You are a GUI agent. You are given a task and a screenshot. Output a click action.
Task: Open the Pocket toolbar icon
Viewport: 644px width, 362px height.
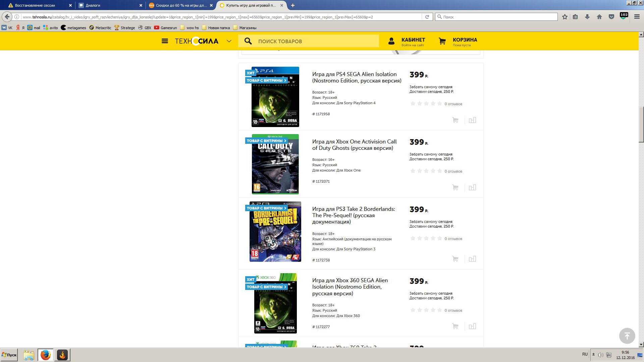[x=611, y=17]
